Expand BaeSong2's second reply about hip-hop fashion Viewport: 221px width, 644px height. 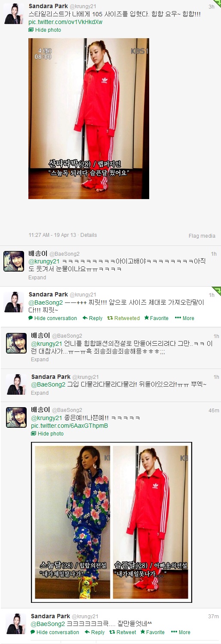coord(40,359)
